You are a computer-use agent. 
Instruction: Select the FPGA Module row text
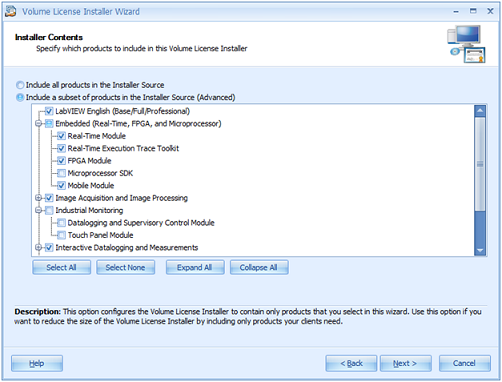(x=89, y=161)
